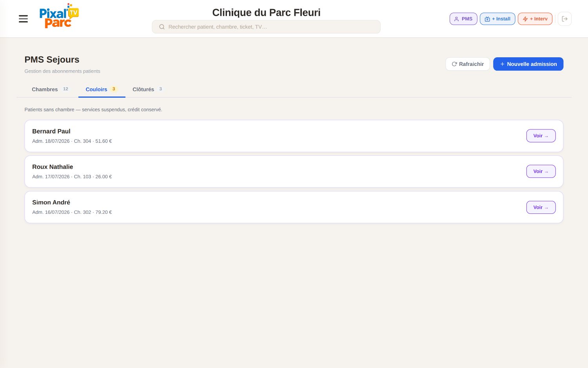Focus the patient search field
Viewport: 588px width, 368px height.
[266, 27]
